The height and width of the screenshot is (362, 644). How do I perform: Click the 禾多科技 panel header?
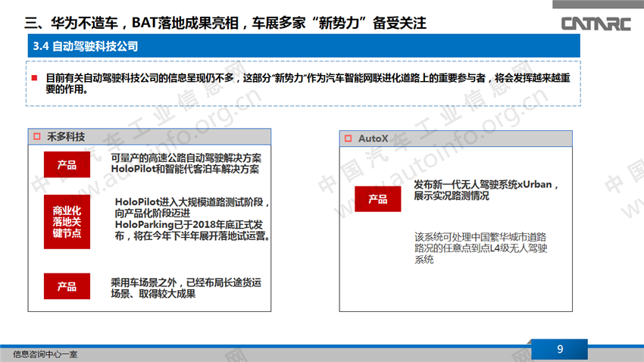click(x=149, y=136)
